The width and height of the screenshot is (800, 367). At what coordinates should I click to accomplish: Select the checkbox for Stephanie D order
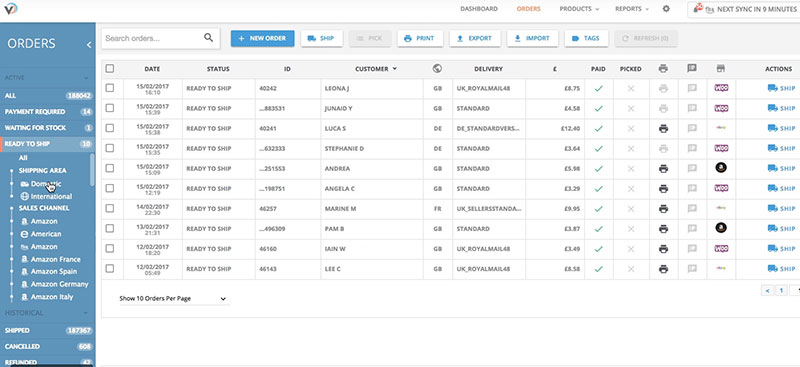(x=110, y=148)
